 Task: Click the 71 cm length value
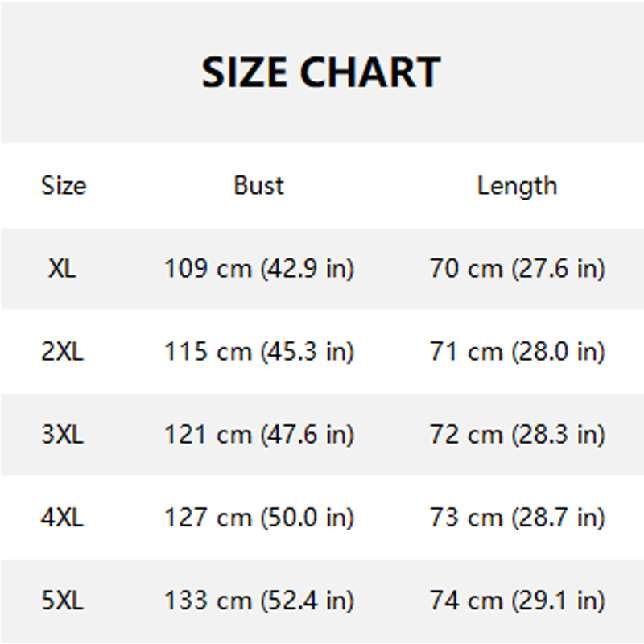(465, 352)
